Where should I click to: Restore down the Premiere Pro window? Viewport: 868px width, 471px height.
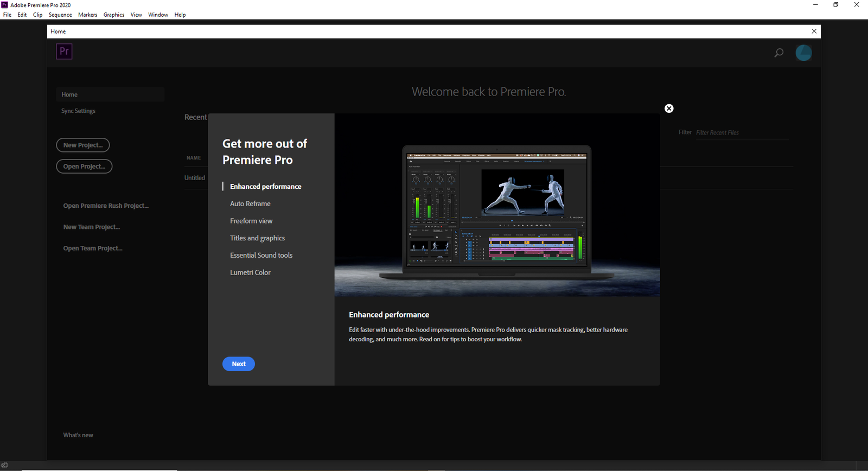click(836, 5)
